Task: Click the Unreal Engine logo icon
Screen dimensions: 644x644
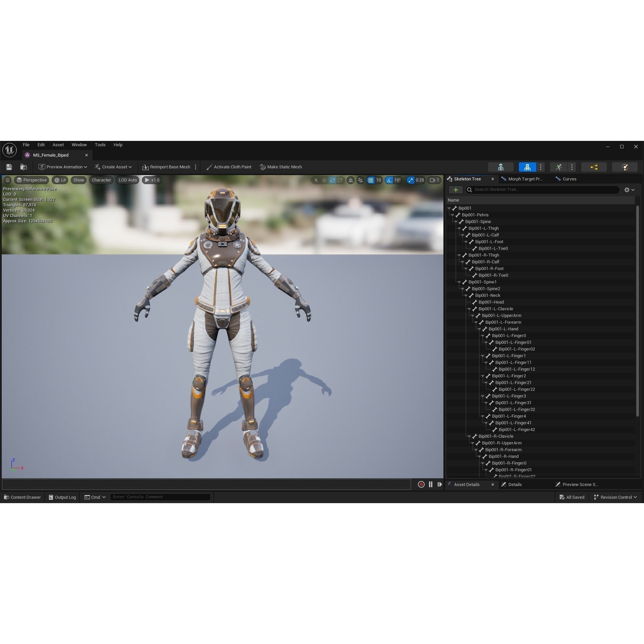Action: coord(9,150)
